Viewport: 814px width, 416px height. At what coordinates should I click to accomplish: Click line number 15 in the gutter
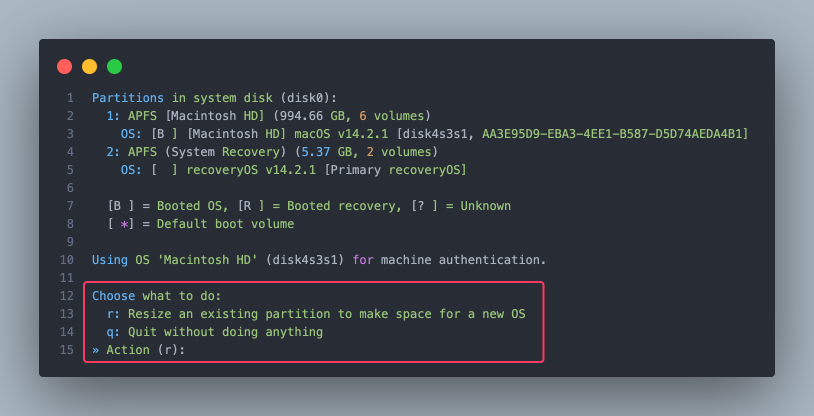click(x=66, y=350)
